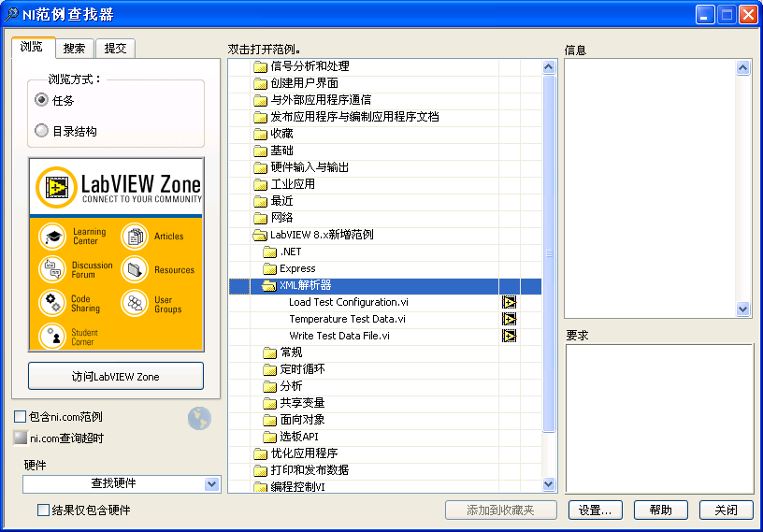Viewport: 763px width, 532px height.
Task: Select the 任务 browse radio button
Action: 41,100
